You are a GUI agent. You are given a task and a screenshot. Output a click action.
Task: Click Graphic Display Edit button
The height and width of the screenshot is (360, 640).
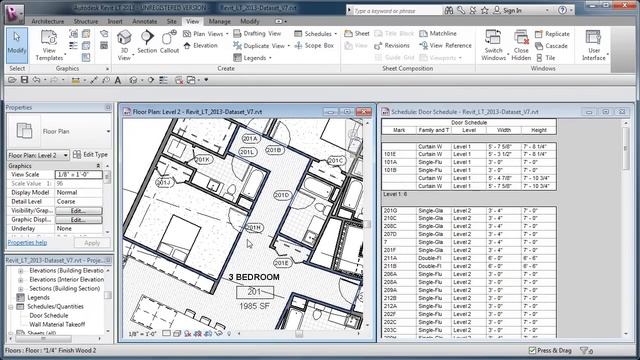[x=78, y=220]
